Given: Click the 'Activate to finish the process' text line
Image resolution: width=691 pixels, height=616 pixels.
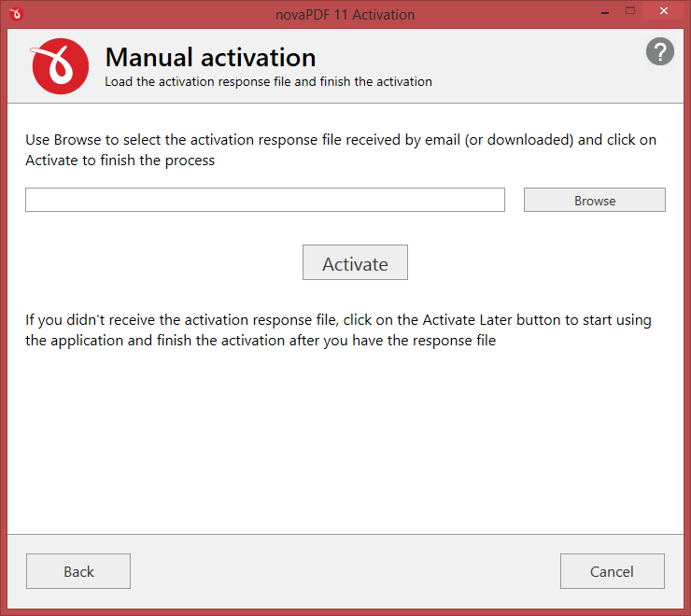Looking at the screenshot, I should click(120, 161).
